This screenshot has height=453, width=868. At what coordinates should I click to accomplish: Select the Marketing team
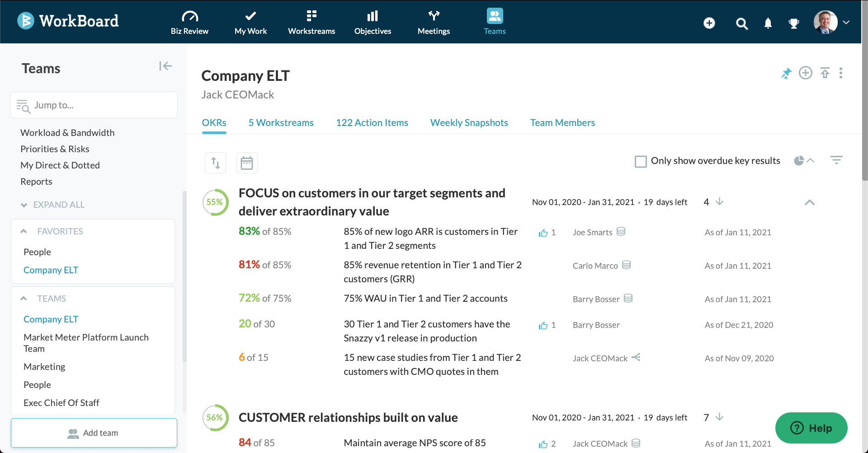pos(44,367)
